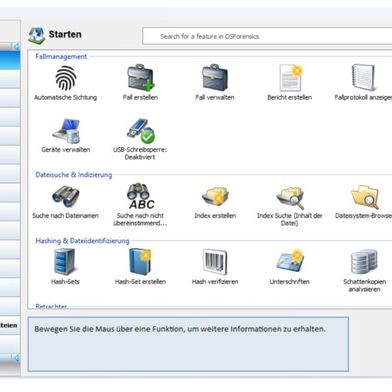Open Geräte verwalten laptop icon

pos(66,130)
